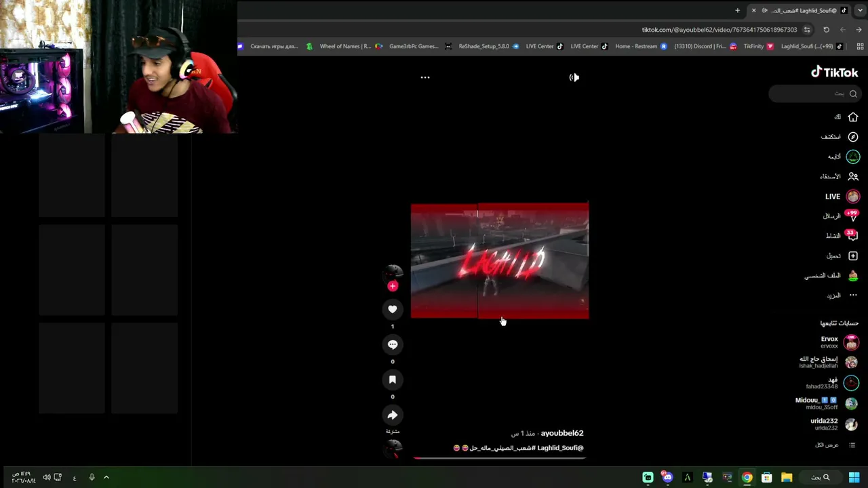Open the Discord (13310) bookmark

(x=705, y=46)
